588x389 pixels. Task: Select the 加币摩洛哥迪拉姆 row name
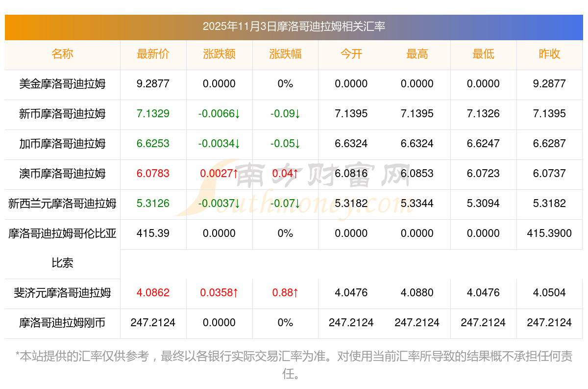62,144
